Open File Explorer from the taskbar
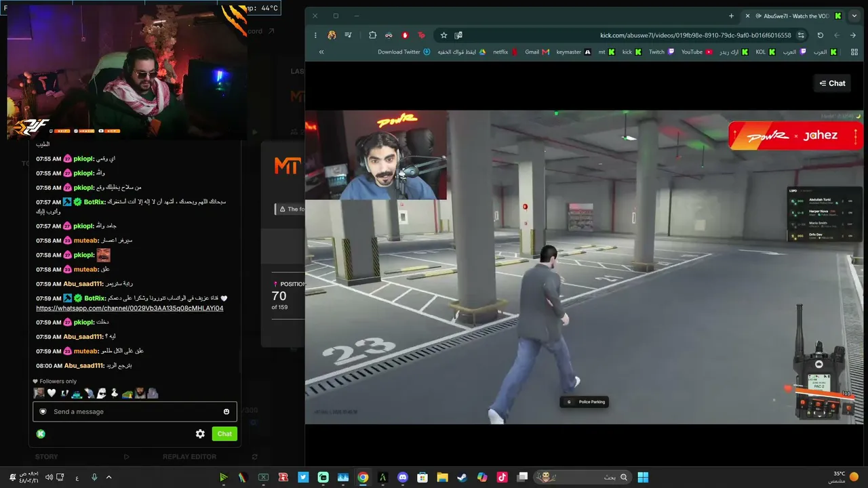 pos(442,477)
